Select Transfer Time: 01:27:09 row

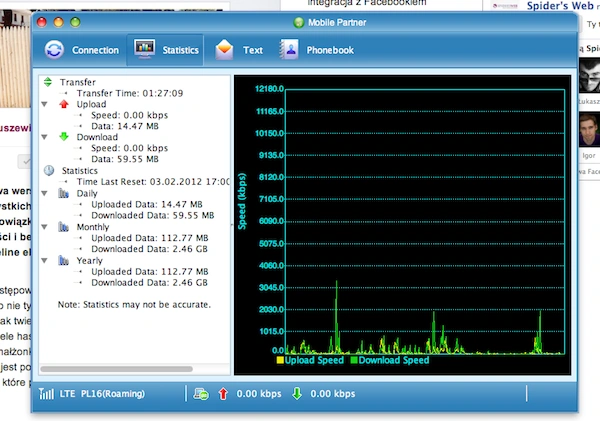click(x=130, y=93)
